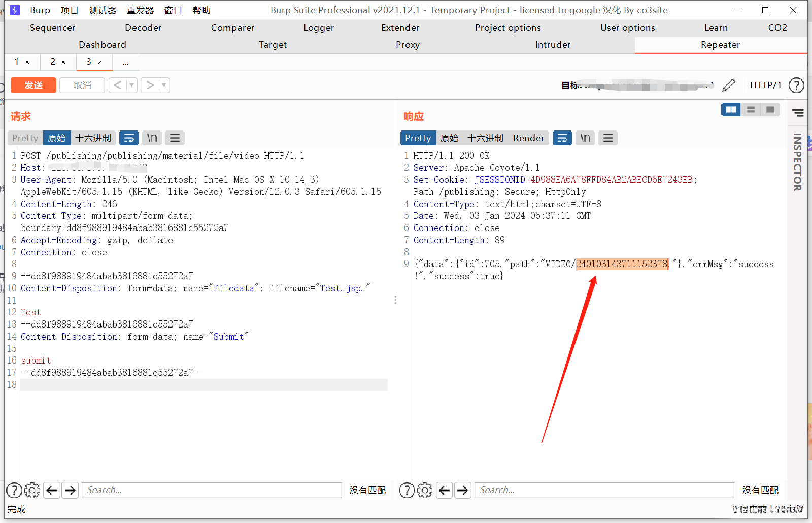Select side-by-side split layout icon
812x523 pixels.
click(x=731, y=110)
